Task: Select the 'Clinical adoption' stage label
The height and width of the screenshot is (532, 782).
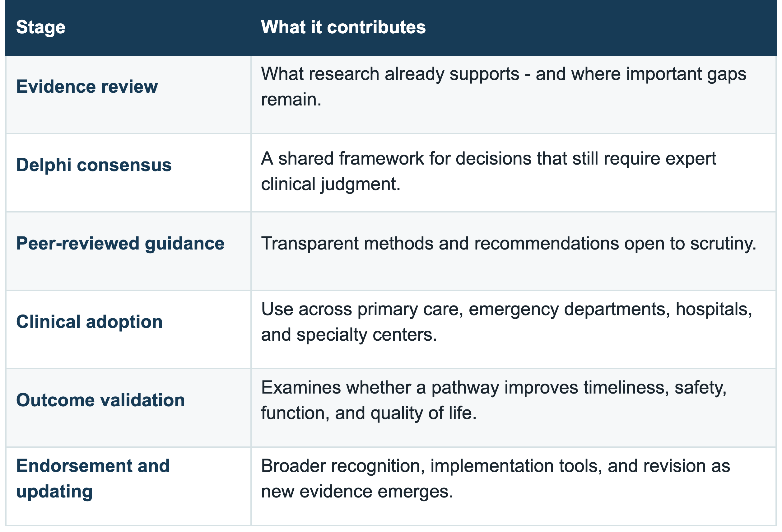Action: click(90, 322)
